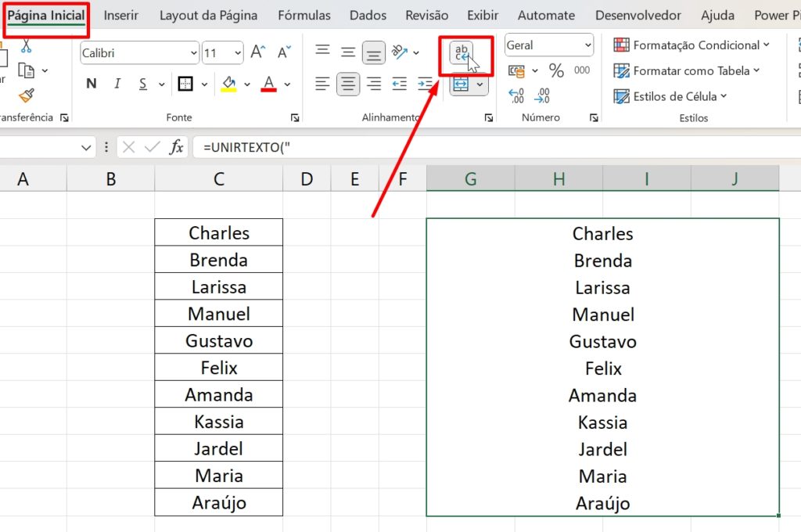Open the Alinhamento dialog launcher
Image resolution: width=801 pixels, height=532 pixels.
tap(490, 117)
